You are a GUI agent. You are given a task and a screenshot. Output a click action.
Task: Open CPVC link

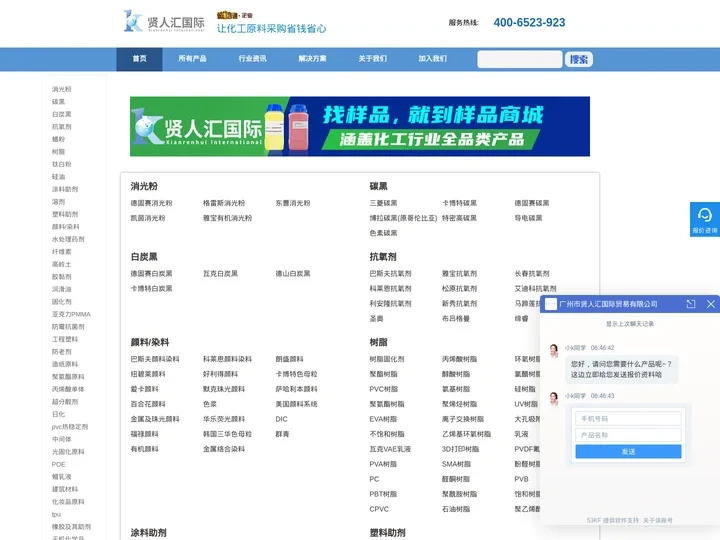click(379, 509)
